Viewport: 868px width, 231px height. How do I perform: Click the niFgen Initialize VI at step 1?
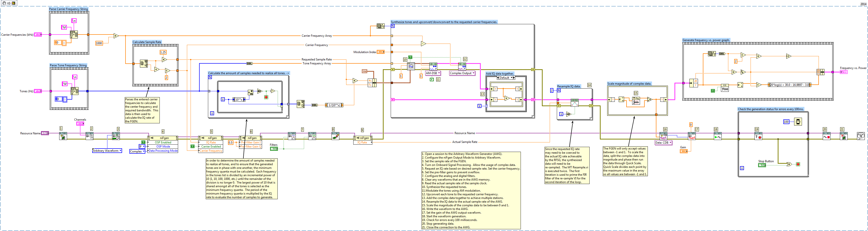coord(63,136)
